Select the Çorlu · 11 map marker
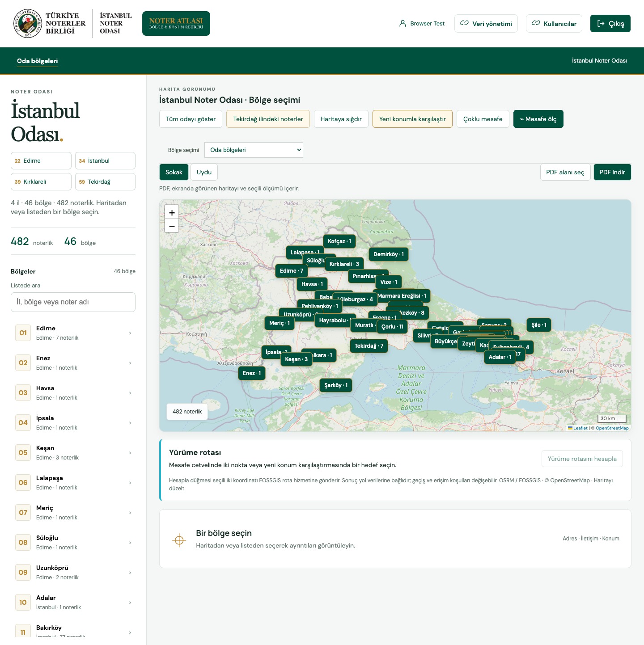644x645 pixels. coord(392,327)
